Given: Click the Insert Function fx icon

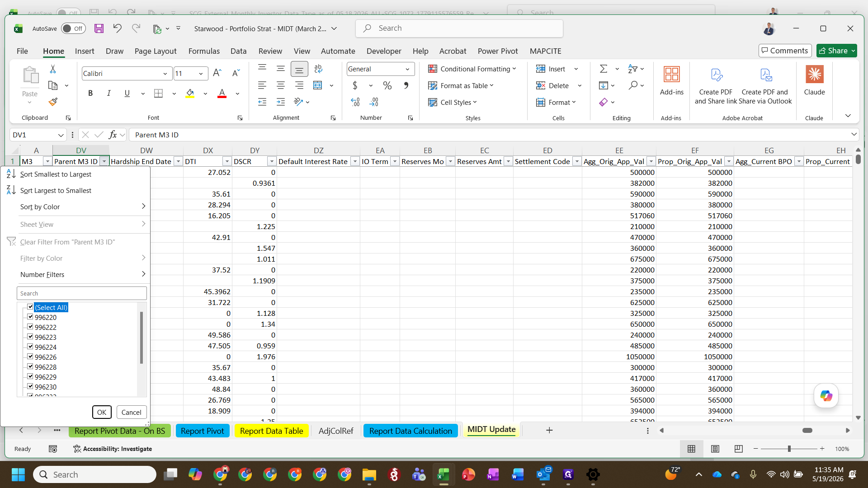Looking at the screenshot, I should 113,135.
